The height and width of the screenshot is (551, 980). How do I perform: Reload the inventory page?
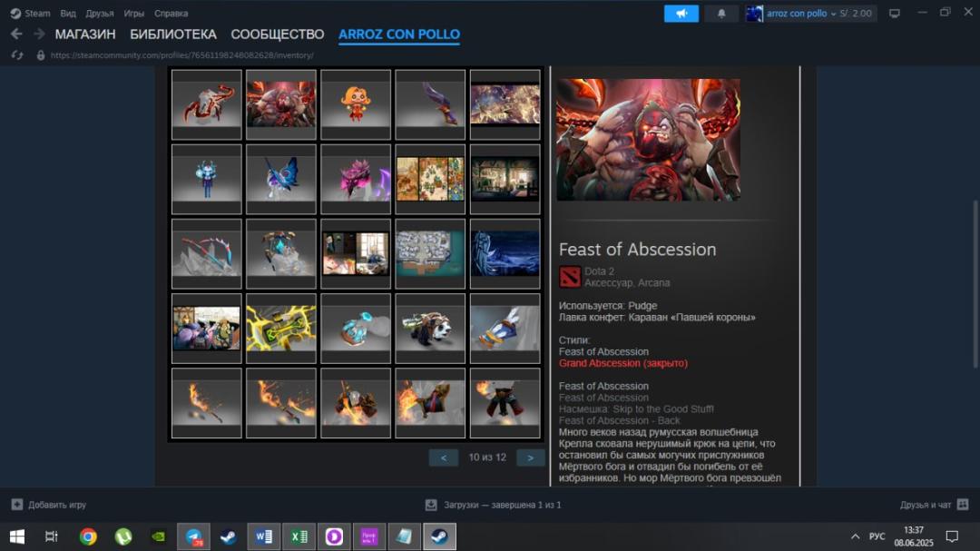(17, 55)
